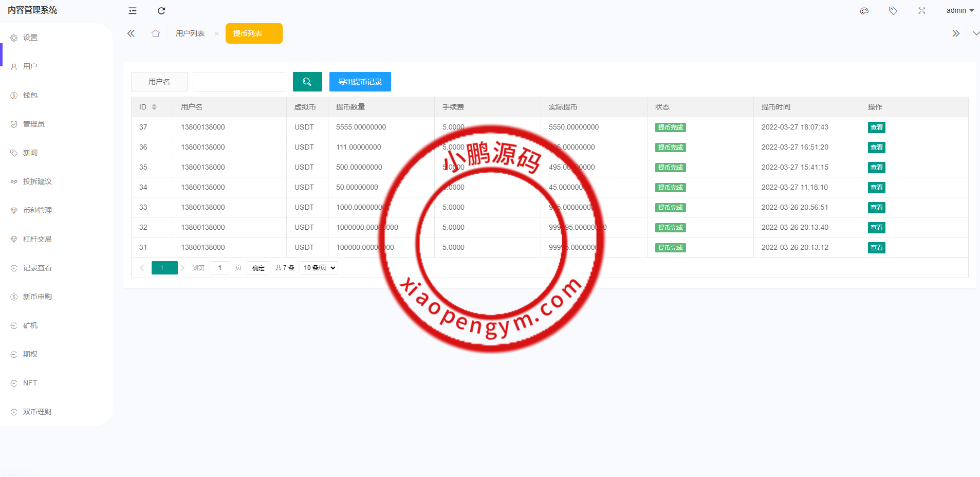The image size is (980, 477).
Task: Click the 导出提币记录 export button
Action: click(360, 82)
